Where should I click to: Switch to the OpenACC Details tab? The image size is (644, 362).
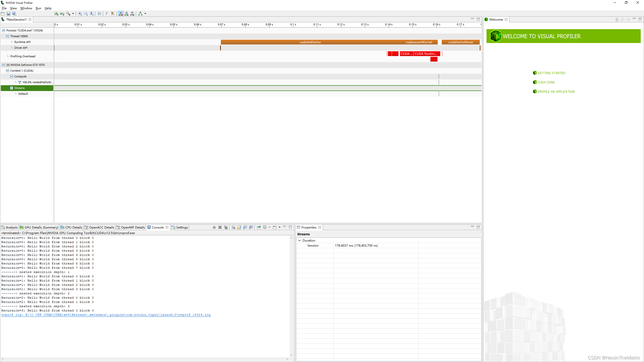(x=99, y=227)
